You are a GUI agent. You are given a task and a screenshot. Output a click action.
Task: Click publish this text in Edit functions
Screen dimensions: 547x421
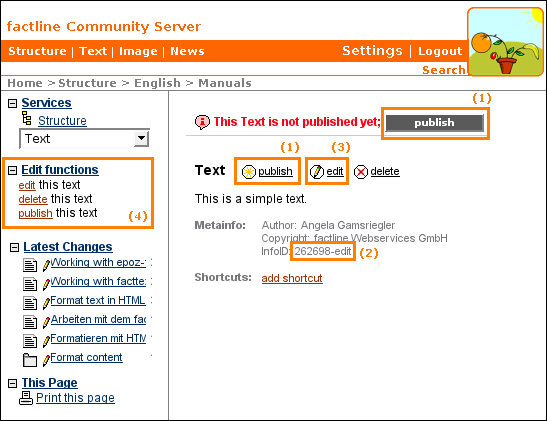(35, 213)
